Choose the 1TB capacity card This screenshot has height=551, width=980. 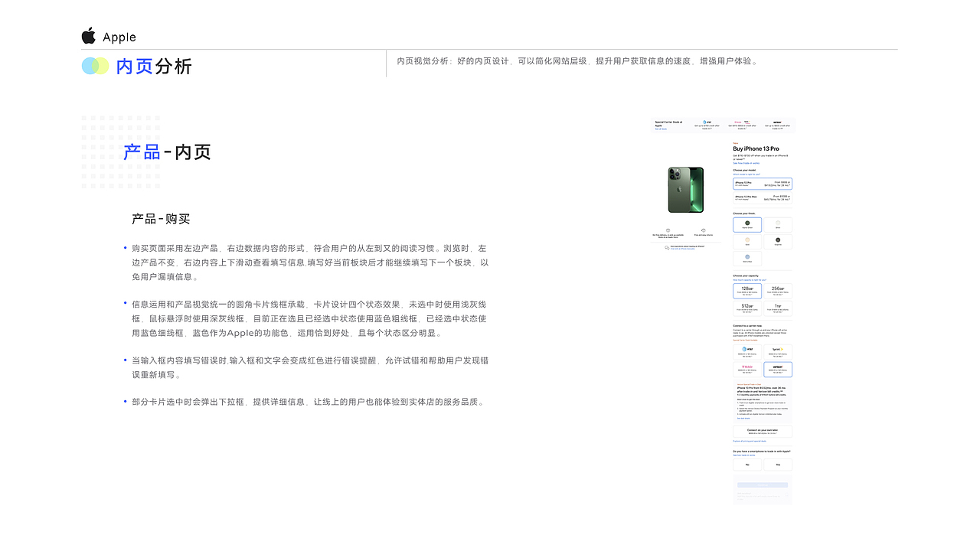(x=779, y=307)
